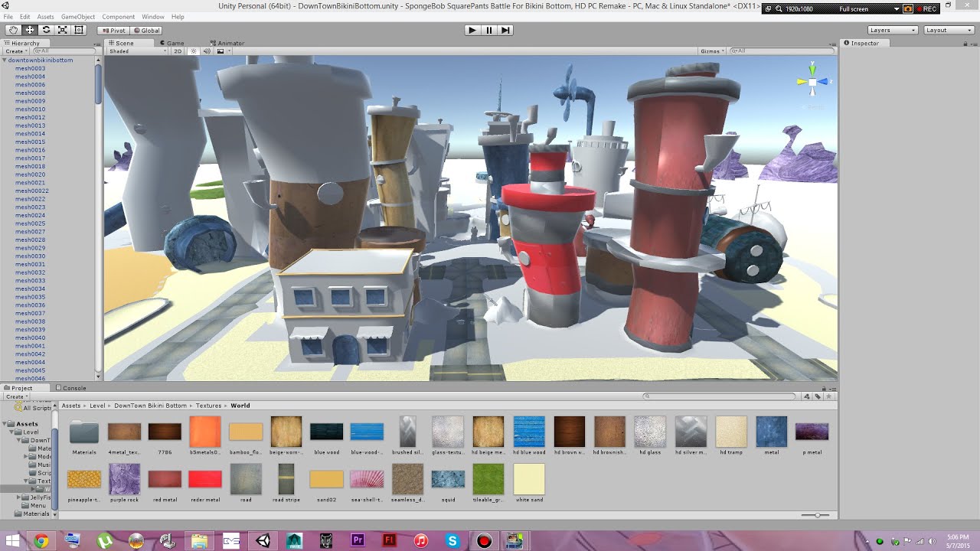Select the Move tool in the toolbar

click(x=30, y=30)
